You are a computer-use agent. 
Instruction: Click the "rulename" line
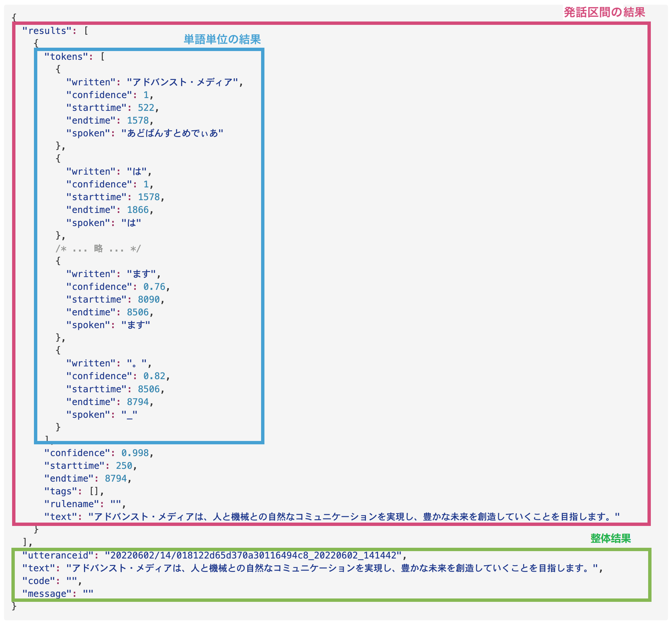85,504
